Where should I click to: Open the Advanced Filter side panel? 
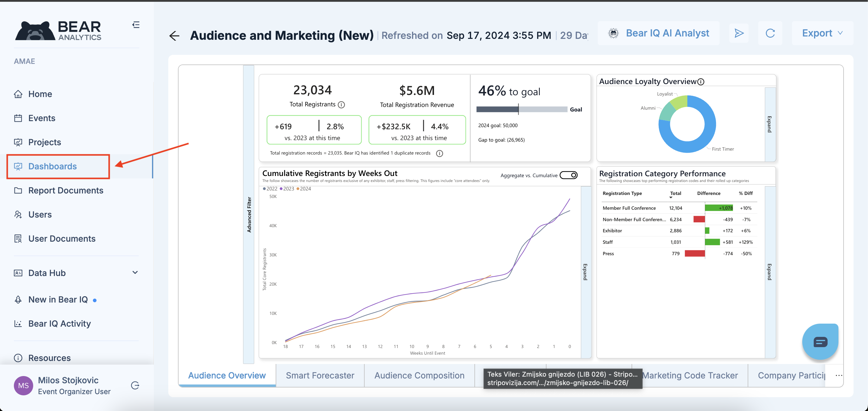point(249,215)
